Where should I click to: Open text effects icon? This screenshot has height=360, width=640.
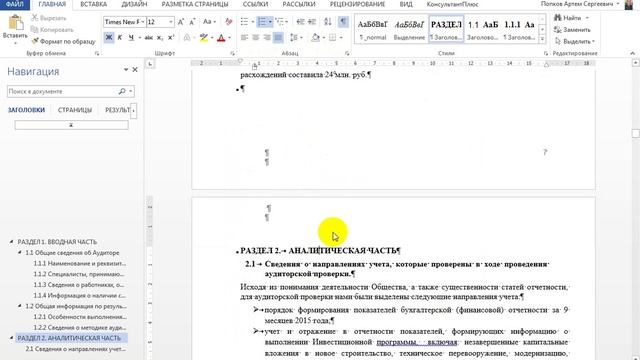[x=187, y=38]
